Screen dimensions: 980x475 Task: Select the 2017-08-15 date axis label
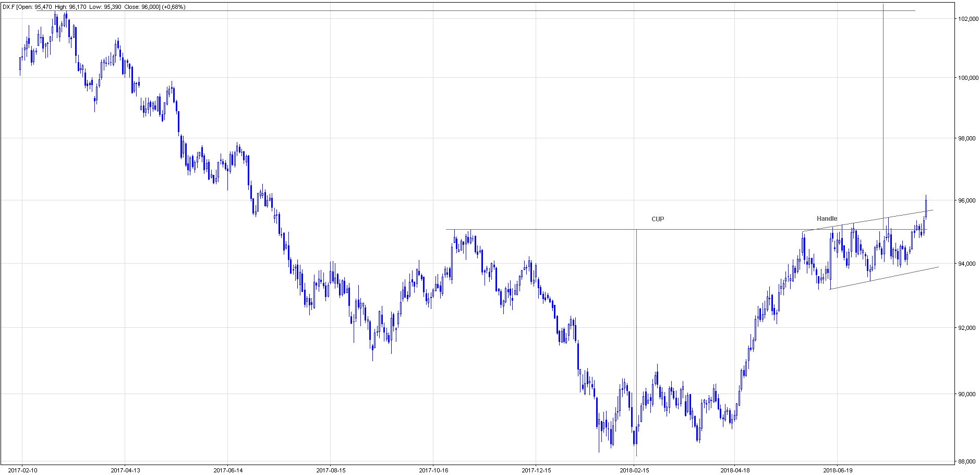tap(331, 470)
